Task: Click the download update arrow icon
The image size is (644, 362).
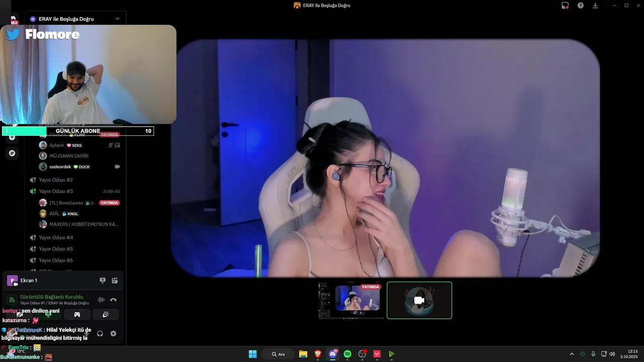Action: [x=595, y=6]
